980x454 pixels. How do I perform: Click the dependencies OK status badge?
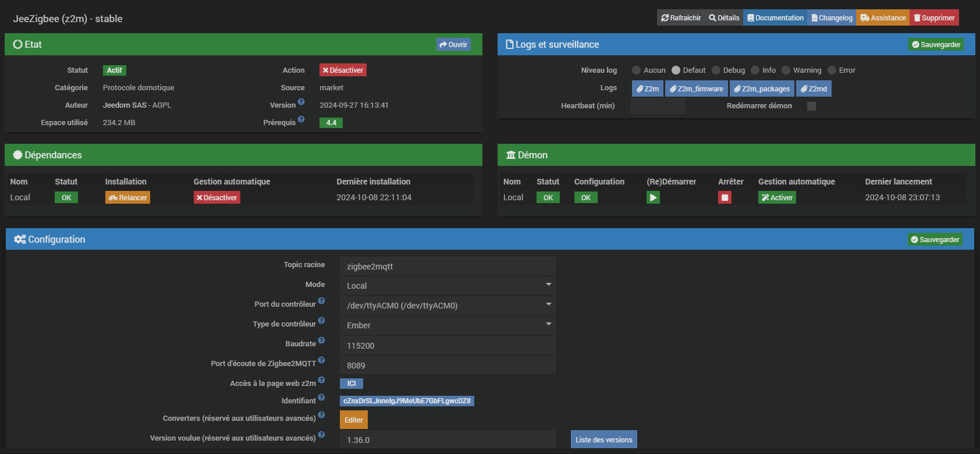pos(66,197)
